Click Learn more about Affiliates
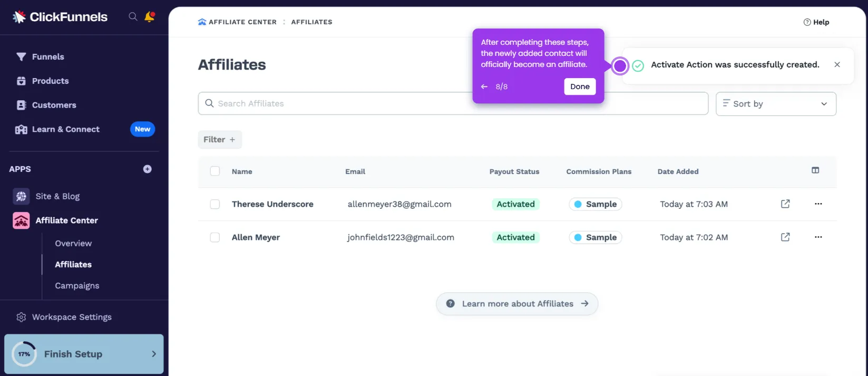Screen dimensions: 868x376 [517, 304]
